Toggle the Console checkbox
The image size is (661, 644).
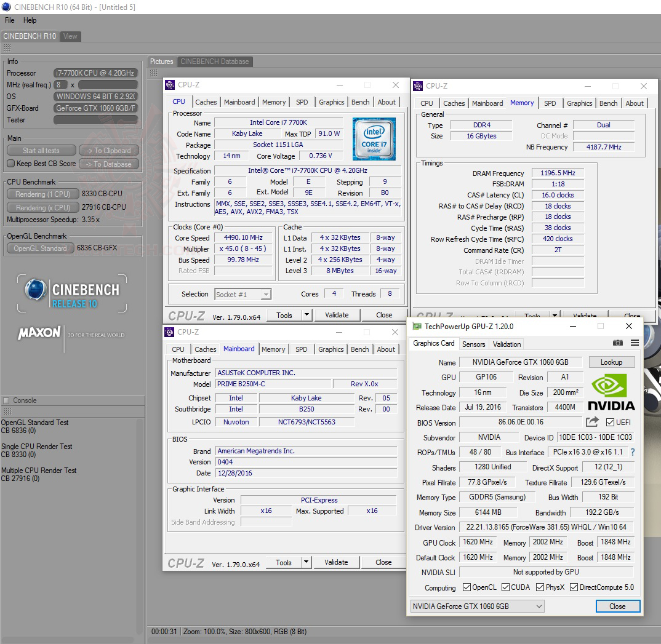click(6, 400)
